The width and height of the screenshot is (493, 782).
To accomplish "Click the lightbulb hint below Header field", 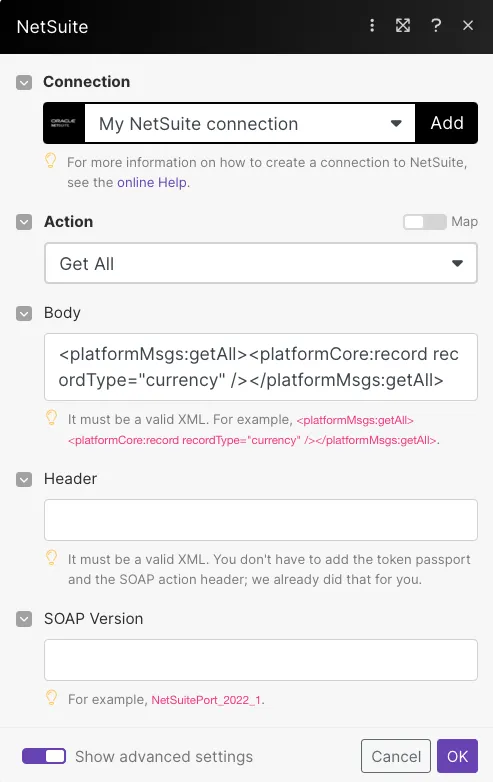I will coord(51,558).
